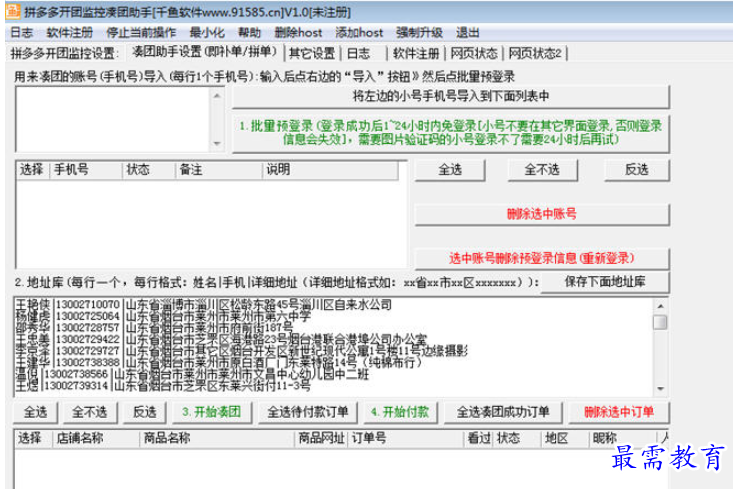Click the phone number import text area
733x489 pixels.
coord(113,119)
